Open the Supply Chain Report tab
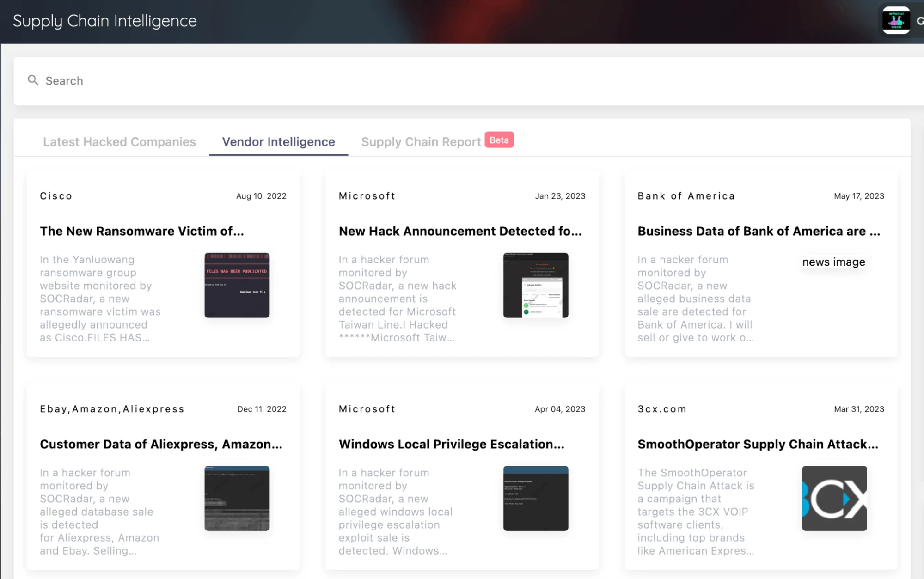This screenshot has width=924, height=579. pyautogui.click(x=421, y=142)
